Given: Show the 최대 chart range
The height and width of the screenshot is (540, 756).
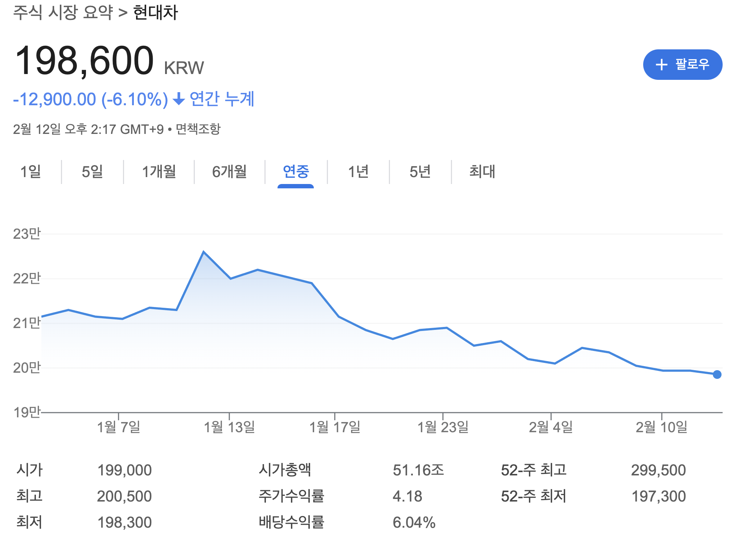Looking at the screenshot, I should tap(482, 172).
